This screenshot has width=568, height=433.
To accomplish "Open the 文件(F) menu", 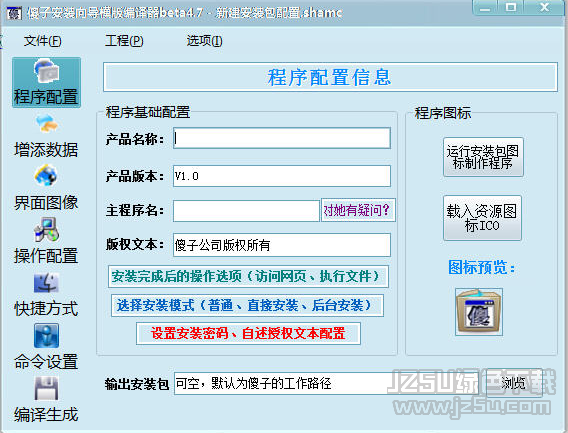I will click(42, 41).
